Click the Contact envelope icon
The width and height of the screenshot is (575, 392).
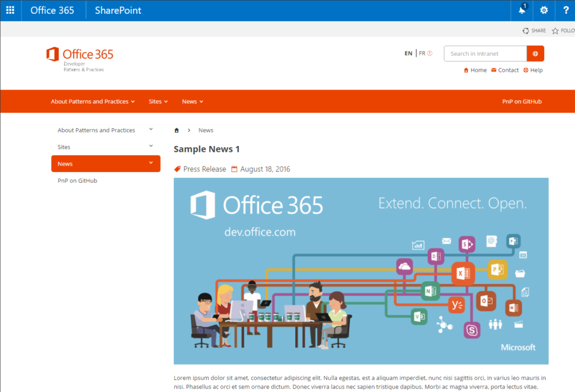[x=494, y=70]
